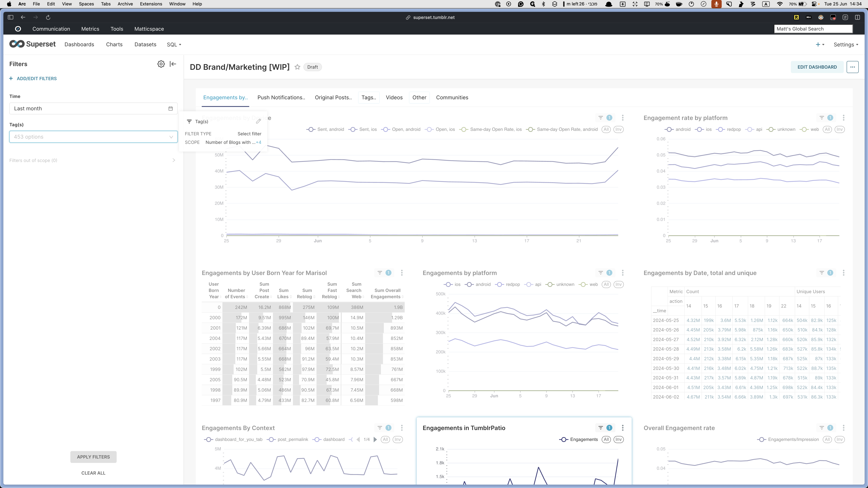868x488 pixels.
Task: Switch to Original Posts tab
Action: tap(333, 97)
